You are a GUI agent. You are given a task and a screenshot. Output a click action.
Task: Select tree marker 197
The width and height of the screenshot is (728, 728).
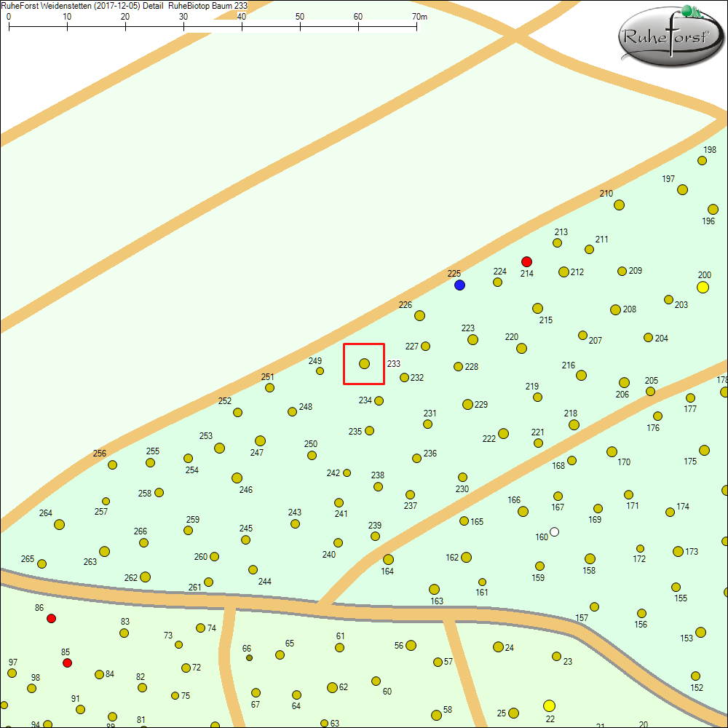(x=682, y=190)
